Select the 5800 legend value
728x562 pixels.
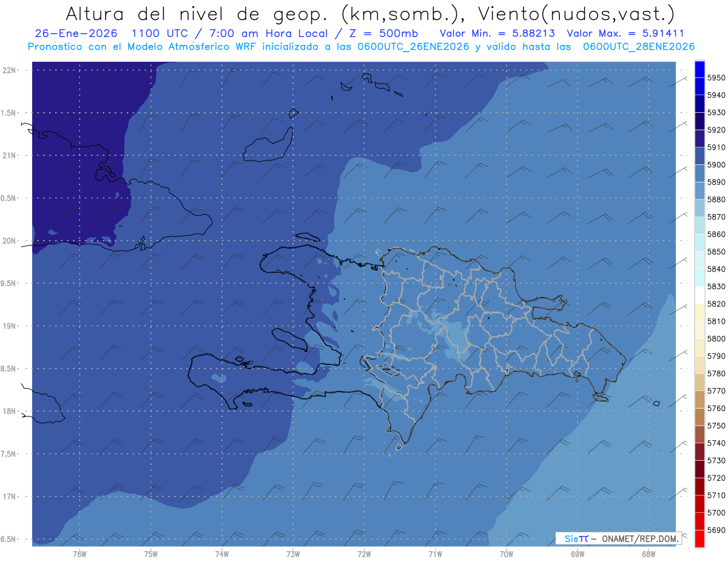[716, 339]
